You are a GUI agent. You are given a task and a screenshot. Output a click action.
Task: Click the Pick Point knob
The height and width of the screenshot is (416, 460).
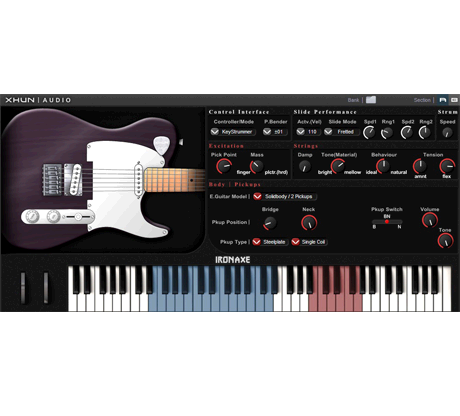pyautogui.click(x=224, y=166)
